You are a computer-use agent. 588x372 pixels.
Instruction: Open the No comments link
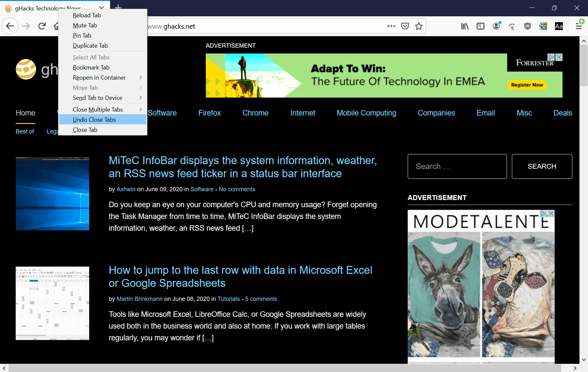tap(237, 189)
